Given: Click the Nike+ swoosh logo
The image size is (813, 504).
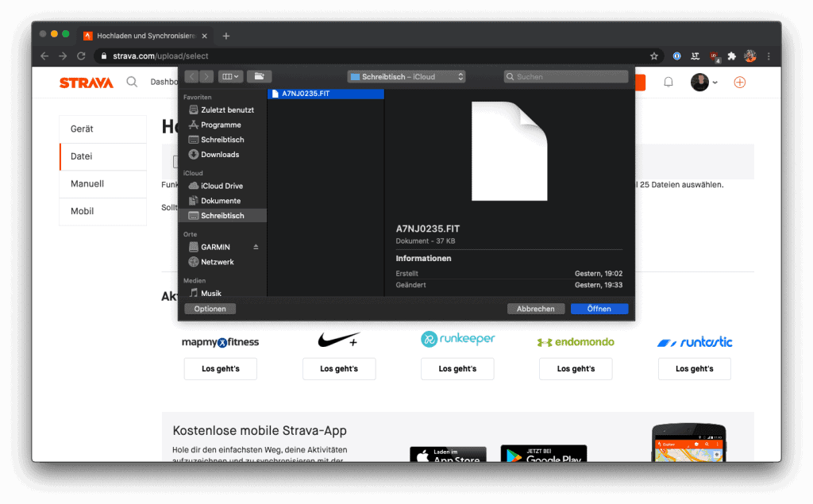Looking at the screenshot, I should pos(339,340).
